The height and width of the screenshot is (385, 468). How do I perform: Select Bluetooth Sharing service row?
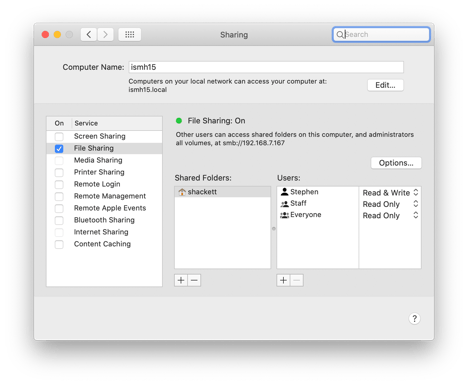coord(104,220)
